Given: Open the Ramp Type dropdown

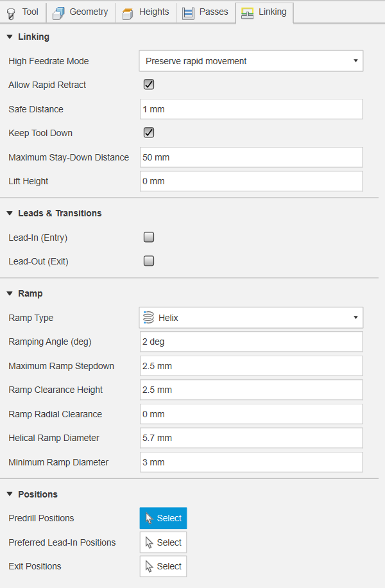Looking at the screenshot, I should pos(251,318).
